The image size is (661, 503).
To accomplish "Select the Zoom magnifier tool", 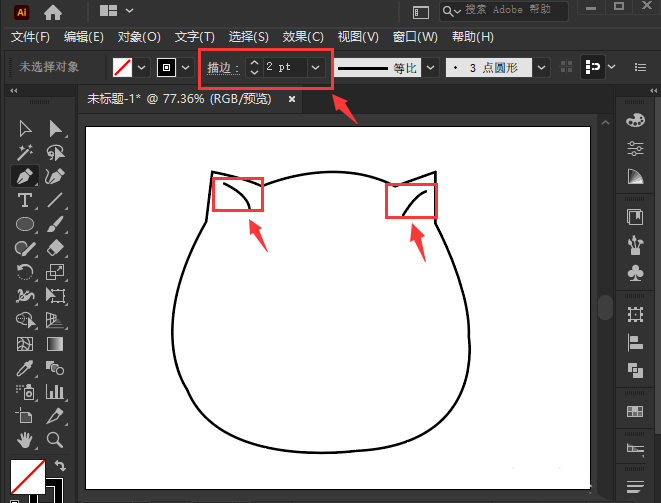I will coord(55,439).
